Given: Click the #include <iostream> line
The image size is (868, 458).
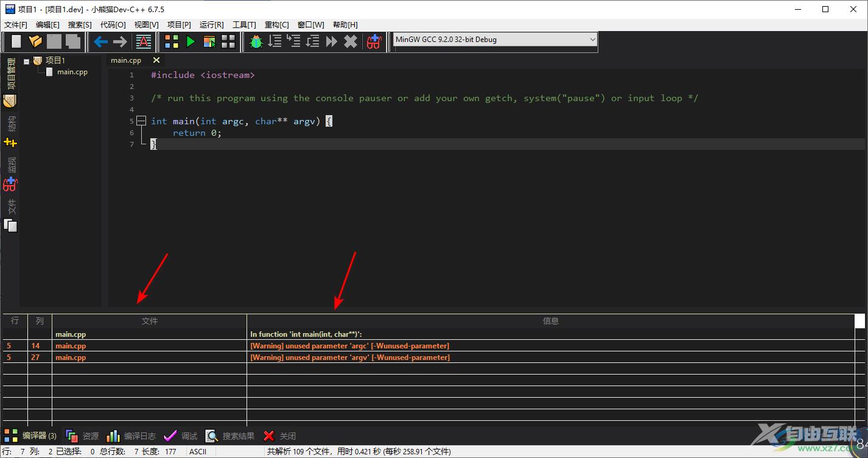Looking at the screenshot, I should pos(203,75).
